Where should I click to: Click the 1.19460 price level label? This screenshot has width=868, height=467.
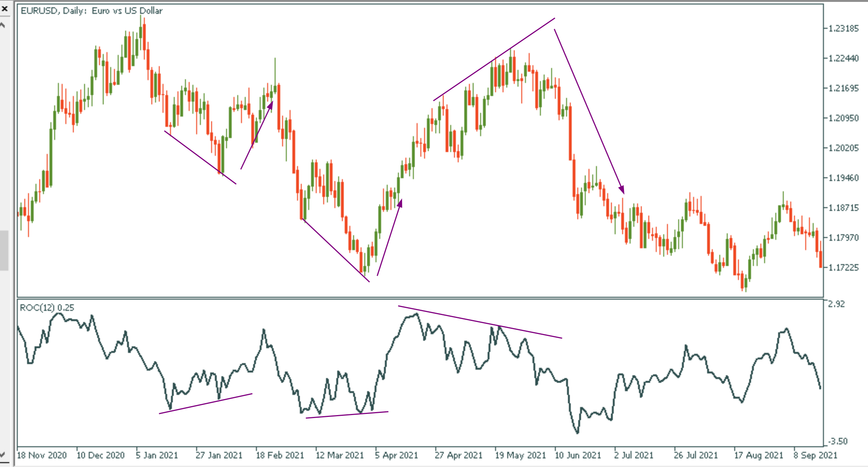coord(844,178)
